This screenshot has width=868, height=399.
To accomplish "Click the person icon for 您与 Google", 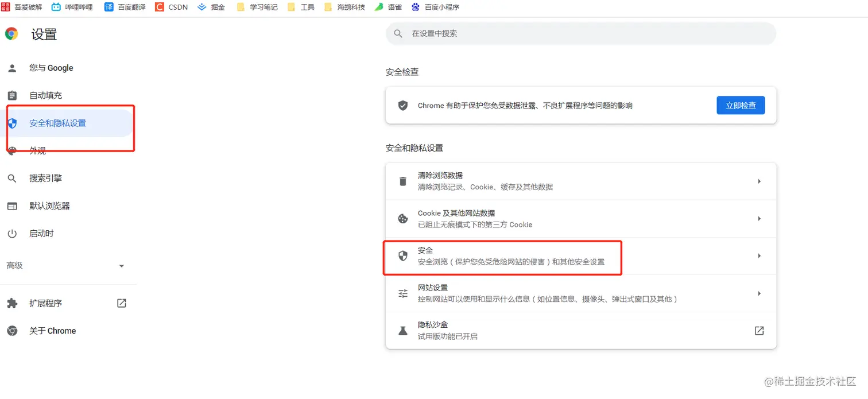I will (12, 68).
